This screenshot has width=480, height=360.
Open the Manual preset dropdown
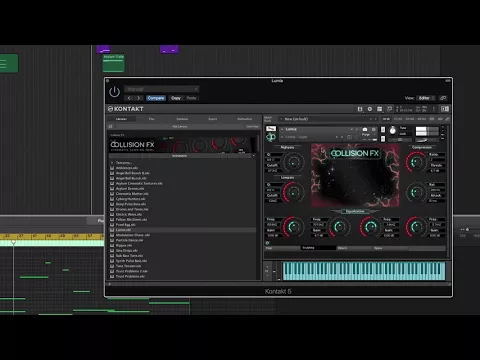click(x=162, y=89)
